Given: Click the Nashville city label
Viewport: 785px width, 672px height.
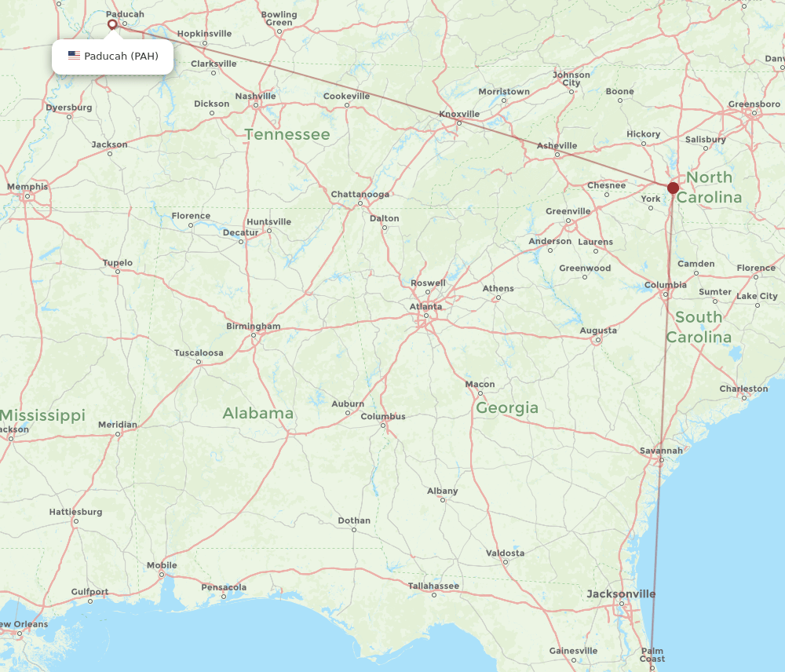Looking at the screenshot, I should tap(255, 96).
